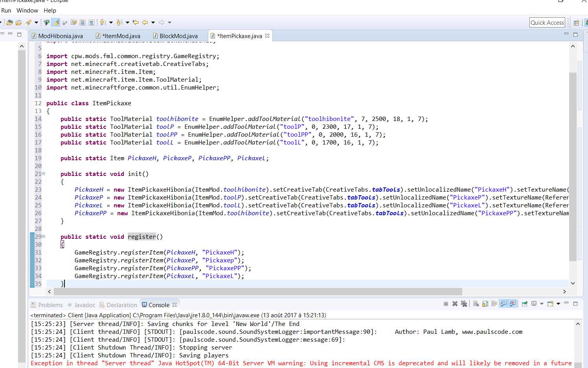Image resolution: width=588 pixels, height=368 pixels.
Task: Click the Open Type toolbar icon
Action: click(10, 22)
